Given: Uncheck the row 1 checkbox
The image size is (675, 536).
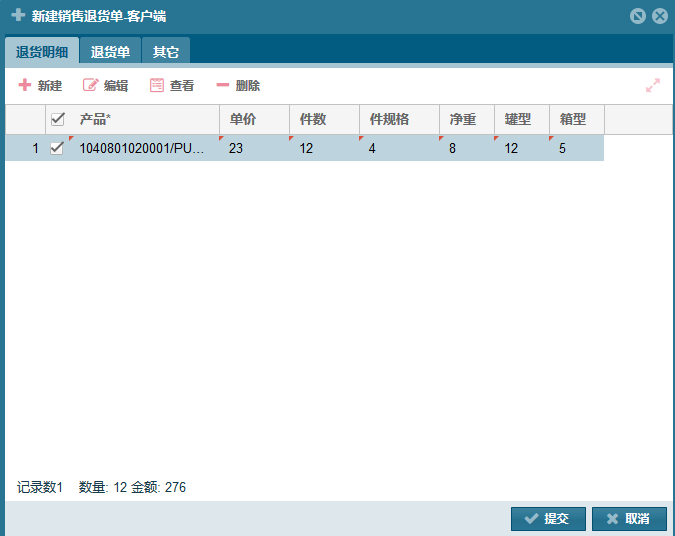Looking at the screenshot, I should pyautogui.click(x=58, y=148).
